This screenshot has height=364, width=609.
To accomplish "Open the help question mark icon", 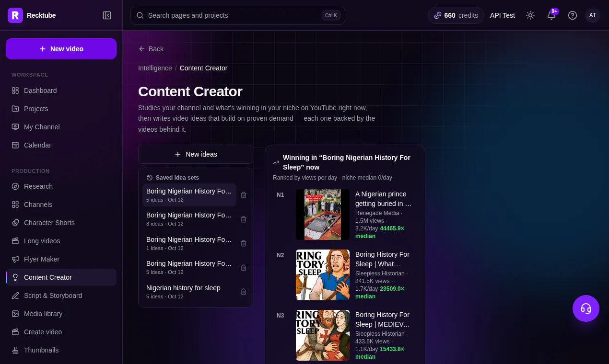I will click(573, 15).
